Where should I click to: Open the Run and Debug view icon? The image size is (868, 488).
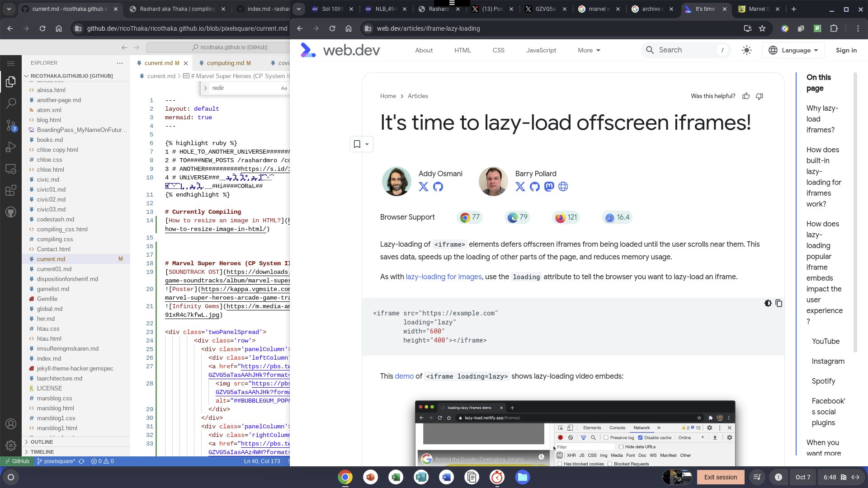coord(11,147)
